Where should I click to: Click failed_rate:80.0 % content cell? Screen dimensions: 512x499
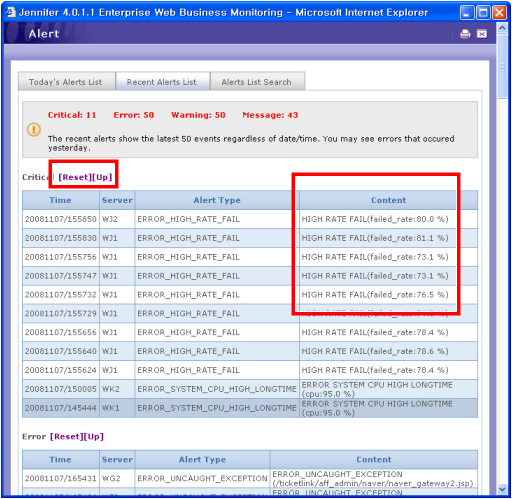tap(388, 219)
